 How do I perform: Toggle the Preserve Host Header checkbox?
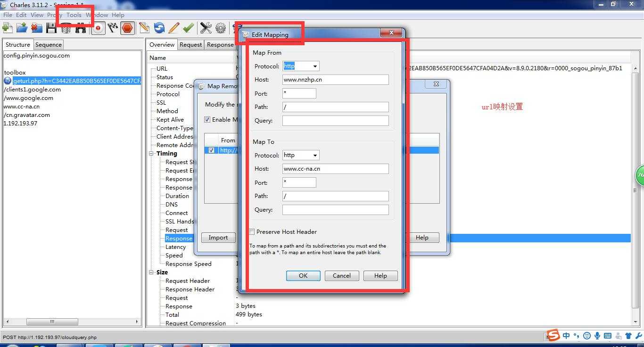[252, 232]
